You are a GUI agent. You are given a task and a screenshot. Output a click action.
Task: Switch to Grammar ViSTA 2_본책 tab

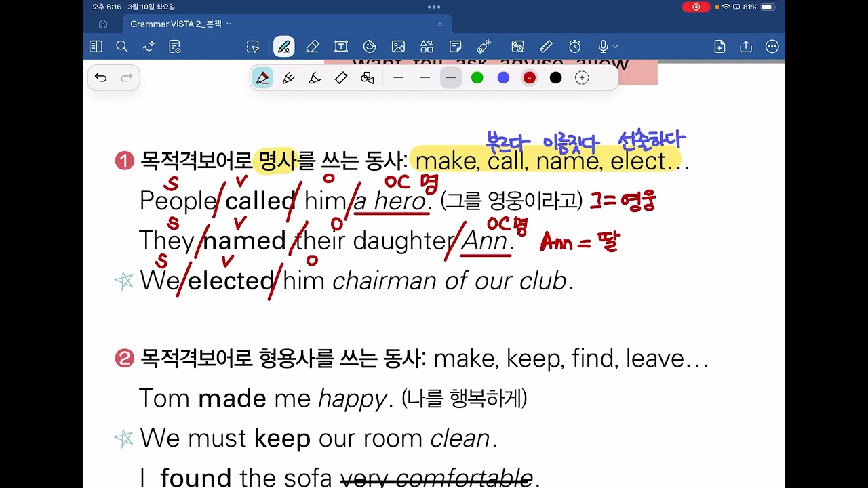click(x=176, y=24)
